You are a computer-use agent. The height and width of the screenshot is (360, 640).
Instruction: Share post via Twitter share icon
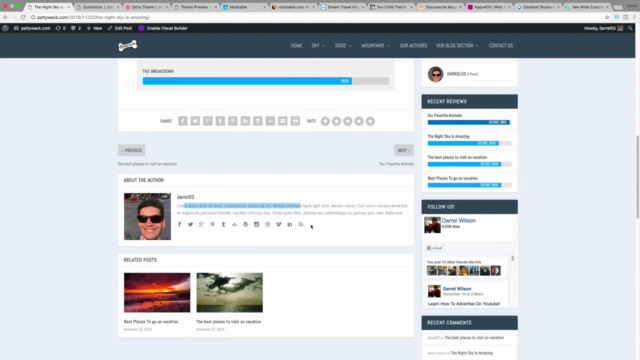tap(195, 121)
